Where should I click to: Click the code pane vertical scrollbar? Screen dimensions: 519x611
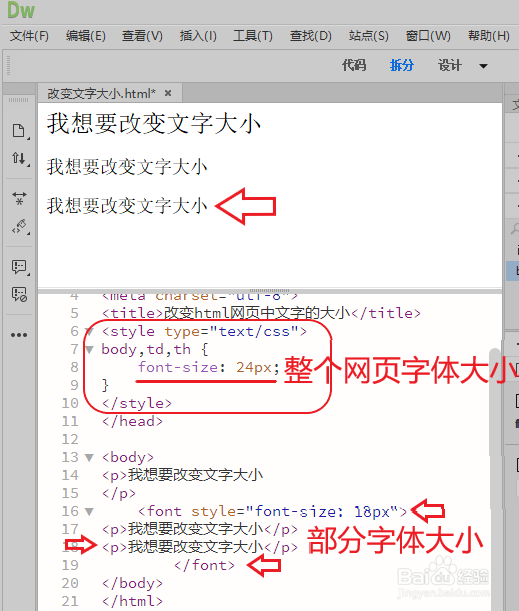(x=495, y=401)
